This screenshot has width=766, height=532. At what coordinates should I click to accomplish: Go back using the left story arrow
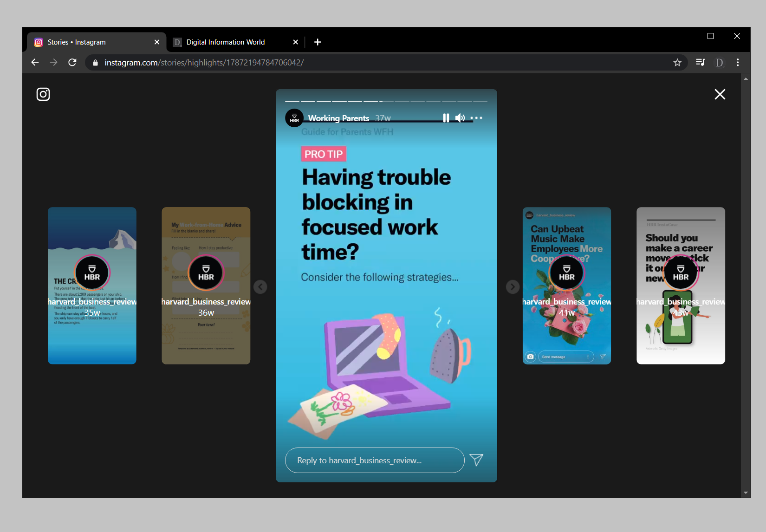[x=260, y=287]
